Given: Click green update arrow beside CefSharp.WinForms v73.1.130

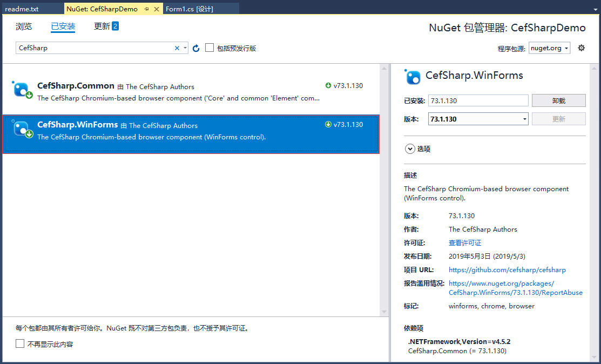Looking at the screenshot, I should point(328,124).
